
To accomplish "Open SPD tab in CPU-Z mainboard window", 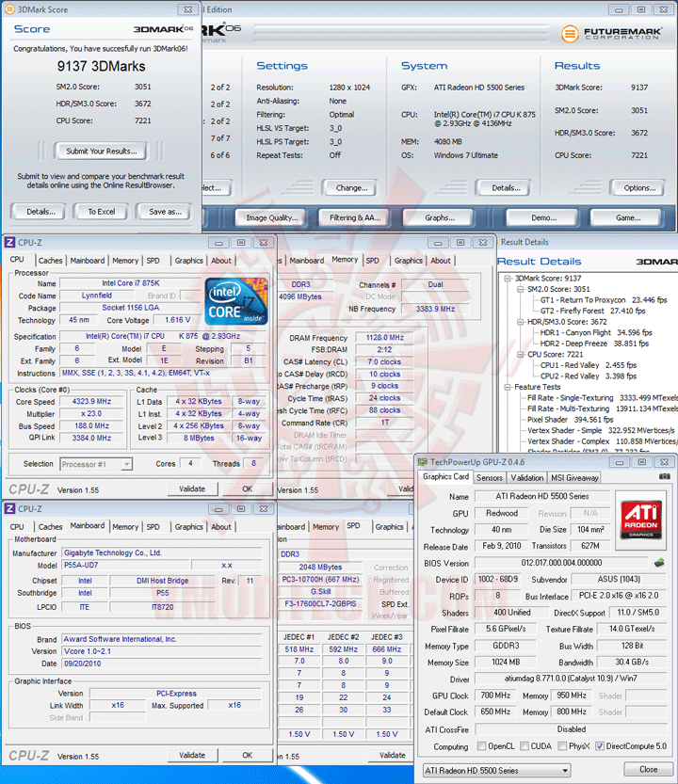I will [x=153, y=527].
